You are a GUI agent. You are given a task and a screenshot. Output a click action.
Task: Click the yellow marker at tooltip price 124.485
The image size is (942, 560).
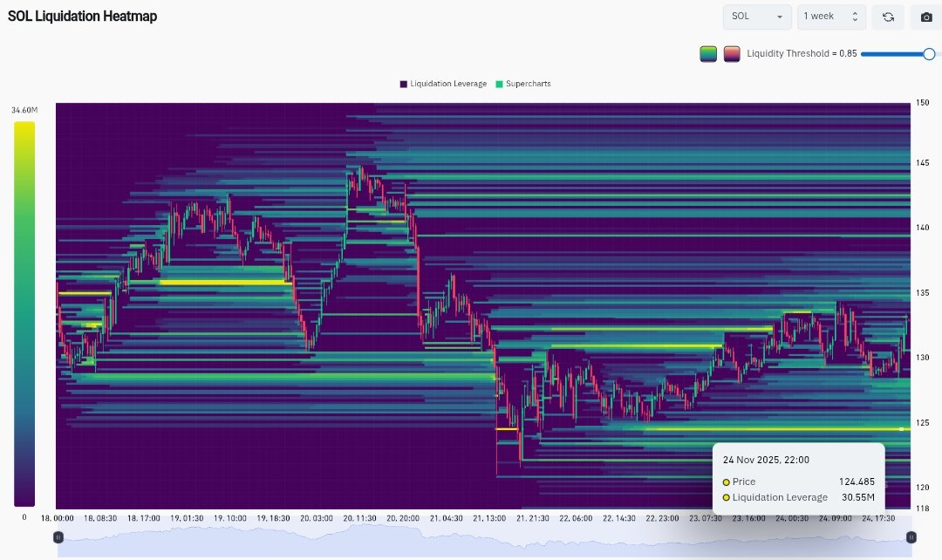(x=901, y=429)
